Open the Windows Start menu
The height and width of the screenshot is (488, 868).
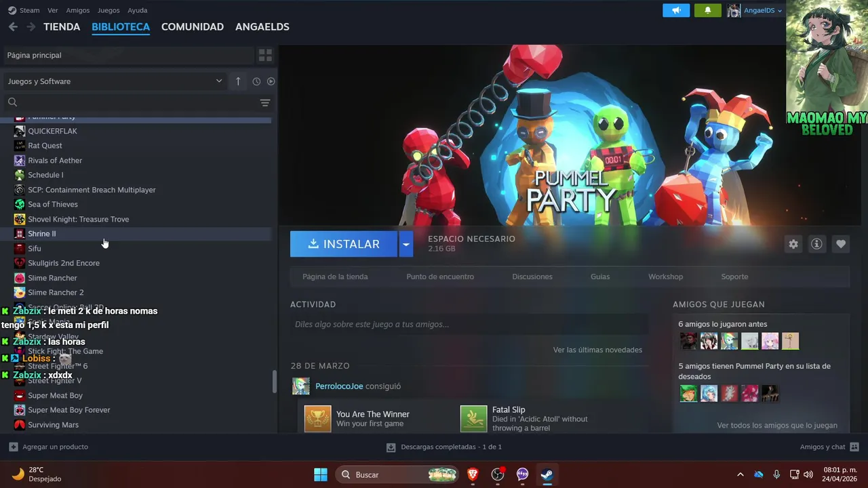(321, 474)
